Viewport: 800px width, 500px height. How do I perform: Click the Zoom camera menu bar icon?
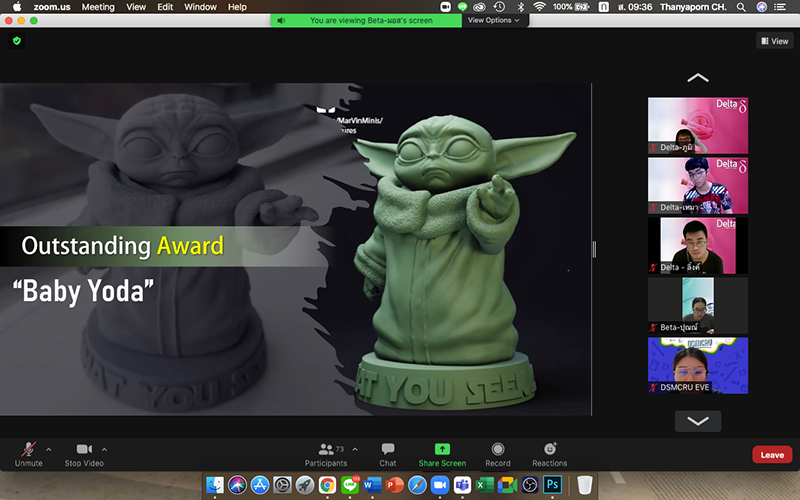point(445,7)
